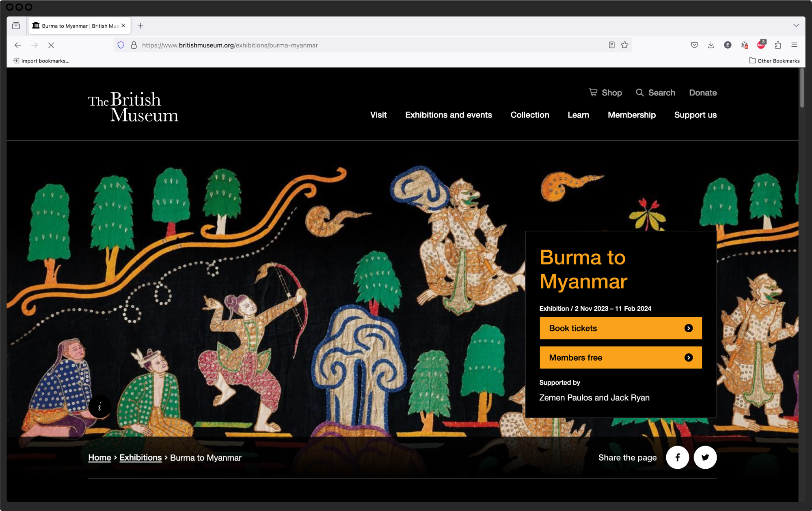
Task: Share the page via the Facebook icon
Action: point(677,457)
